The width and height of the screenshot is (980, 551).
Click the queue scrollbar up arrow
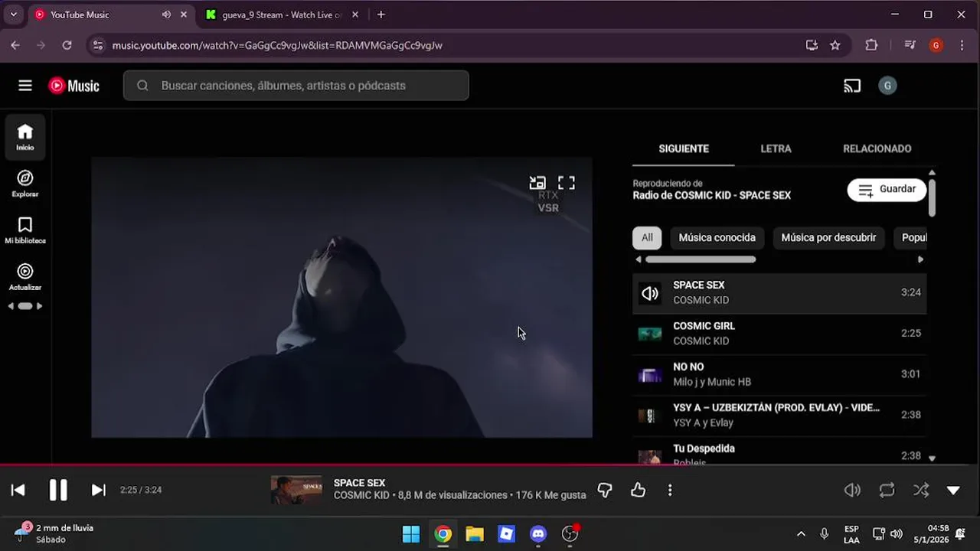tap(932, 173)
